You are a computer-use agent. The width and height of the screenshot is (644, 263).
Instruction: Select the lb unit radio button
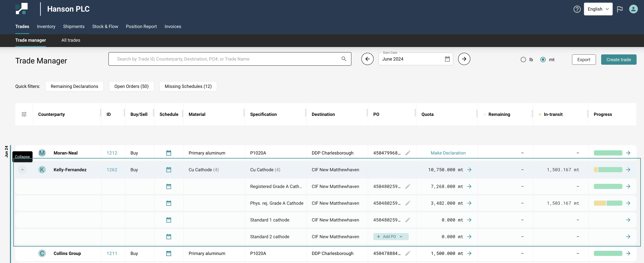(523, 60)
